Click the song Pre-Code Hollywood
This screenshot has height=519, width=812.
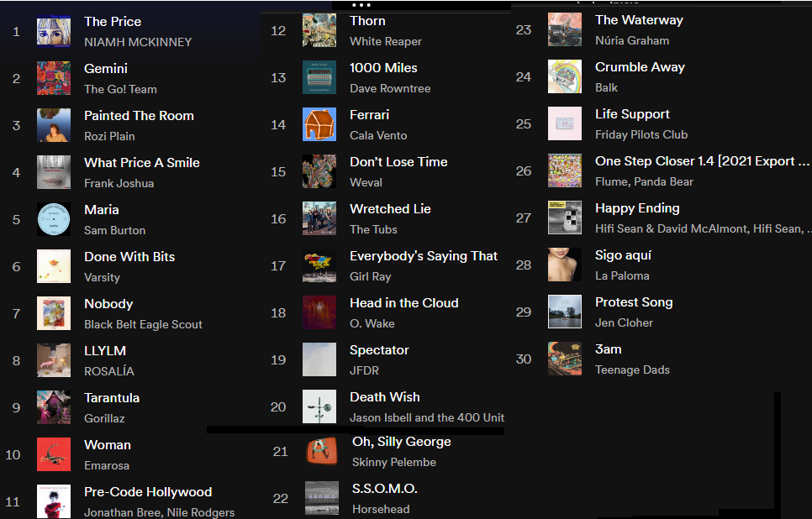pos(148,491)
